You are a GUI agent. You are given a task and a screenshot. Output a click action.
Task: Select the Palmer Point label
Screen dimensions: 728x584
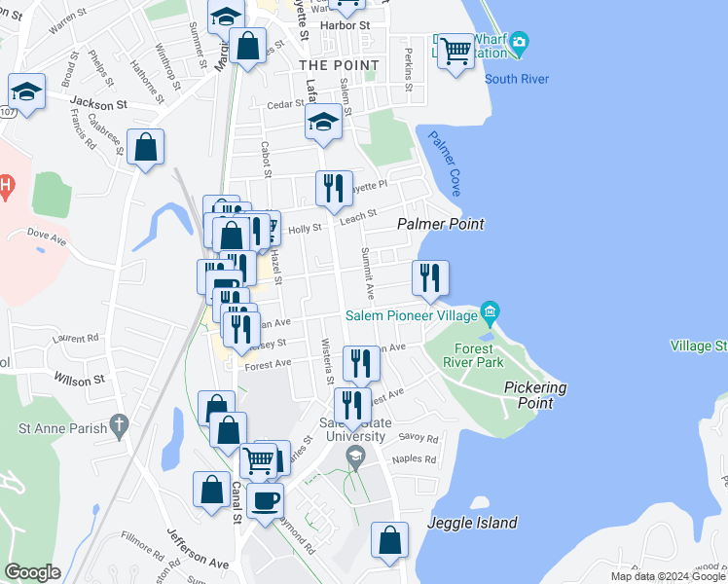(x=441, y=224)
